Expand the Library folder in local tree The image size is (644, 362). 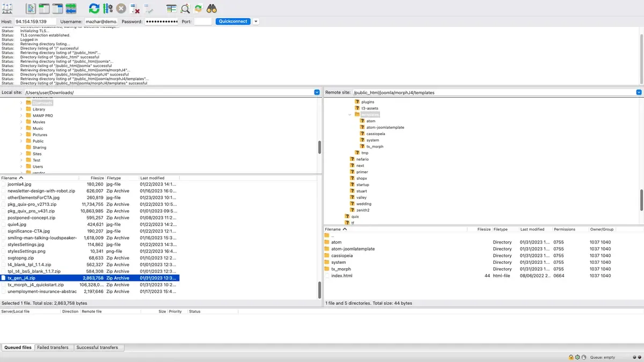pos(21,109)
